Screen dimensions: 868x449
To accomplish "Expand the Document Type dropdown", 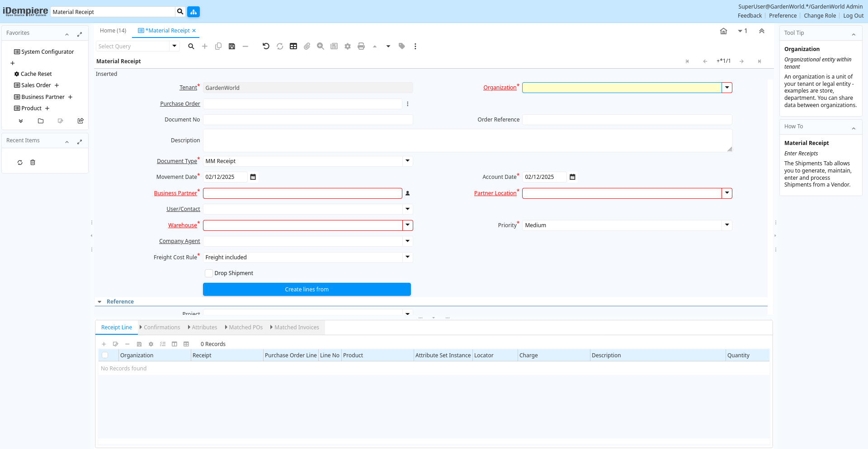I will coord(407,161).
